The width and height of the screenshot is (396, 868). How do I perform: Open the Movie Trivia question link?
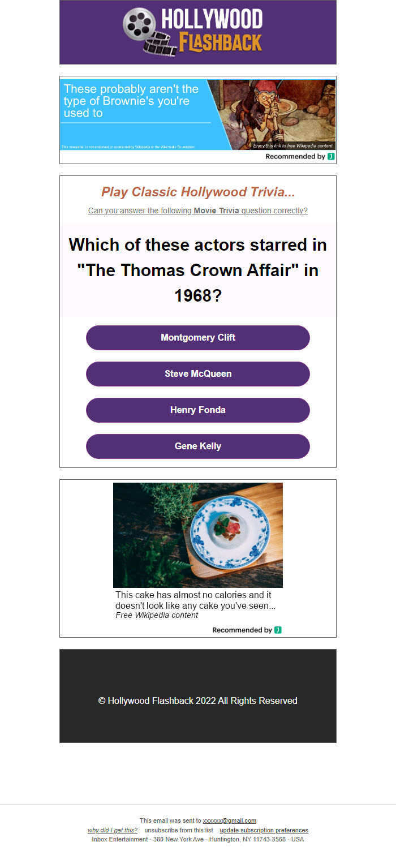tap(198, 211)
